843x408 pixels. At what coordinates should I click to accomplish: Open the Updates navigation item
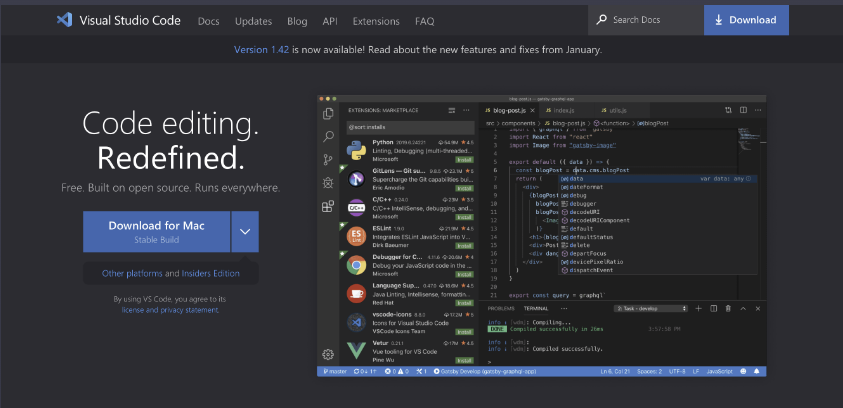(253, 22)
